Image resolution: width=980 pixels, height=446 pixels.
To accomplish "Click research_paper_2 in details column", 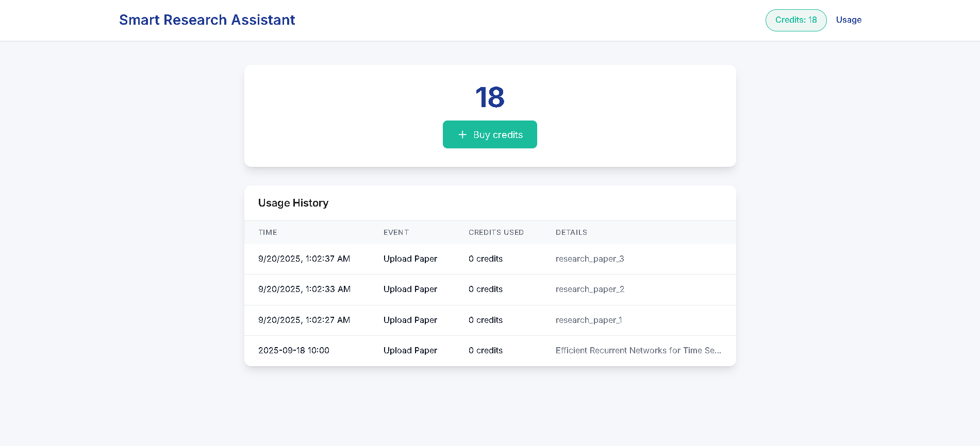I will point(590,289).
